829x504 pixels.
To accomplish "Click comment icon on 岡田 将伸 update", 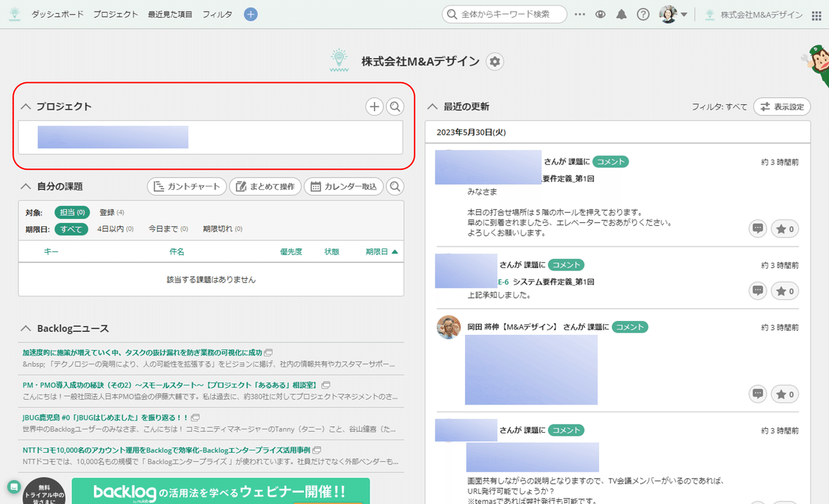I will pyautogui.click(x=758, y=394).
